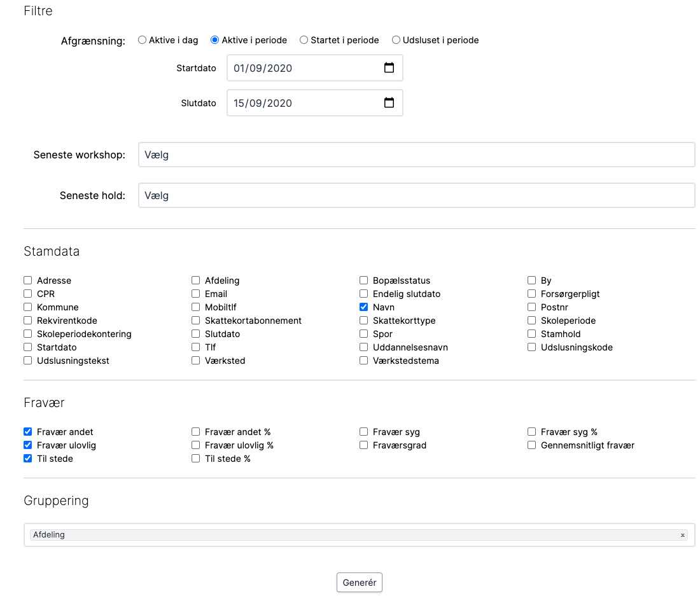Tick the Spor checkbox
700x596 pixels.
click(364, 334)
